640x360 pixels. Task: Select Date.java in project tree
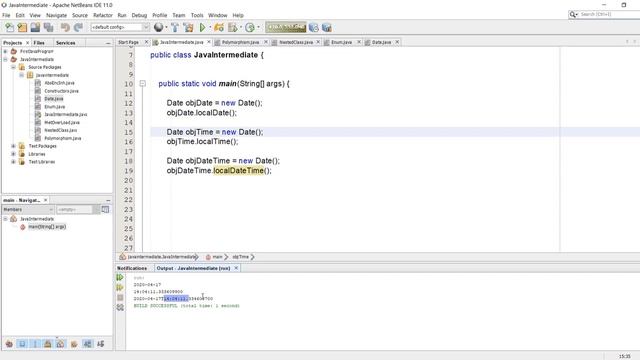[53, 99]
